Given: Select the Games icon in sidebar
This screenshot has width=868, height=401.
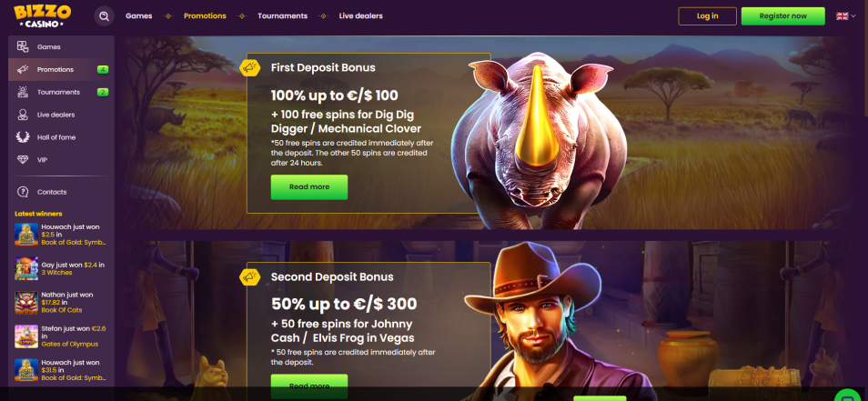Looking at the screenshot, I should click(23, 47).
